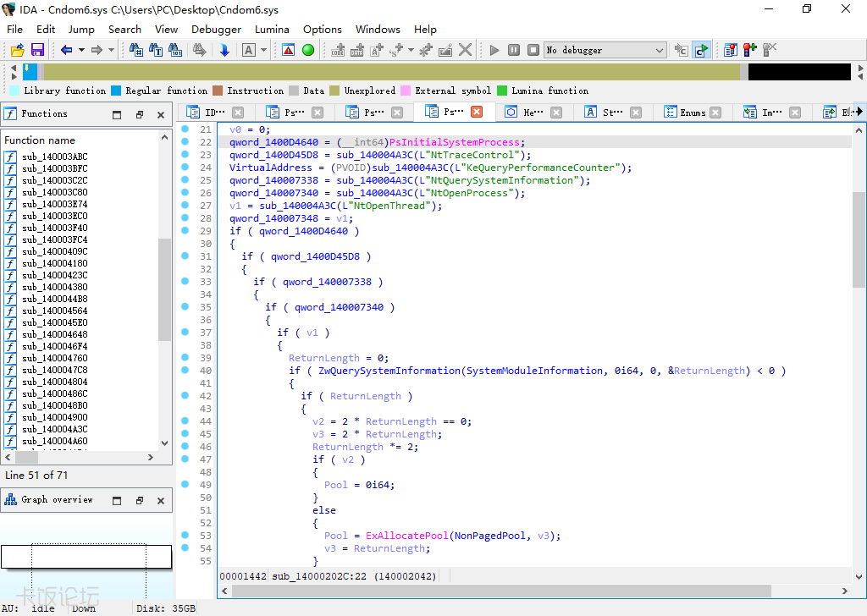This screenshot has height=616, width=867.
Task: Start the debugger process with play button
Action: click(x=494, y=50)
